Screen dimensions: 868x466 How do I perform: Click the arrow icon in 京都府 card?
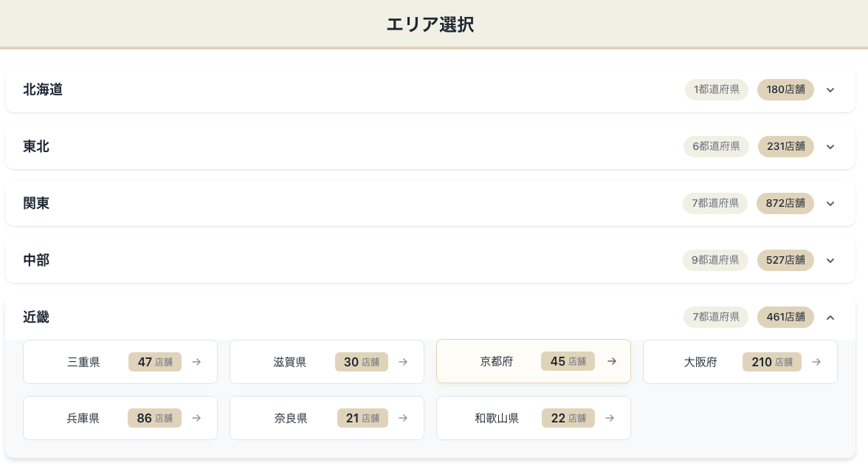point(612,361)
